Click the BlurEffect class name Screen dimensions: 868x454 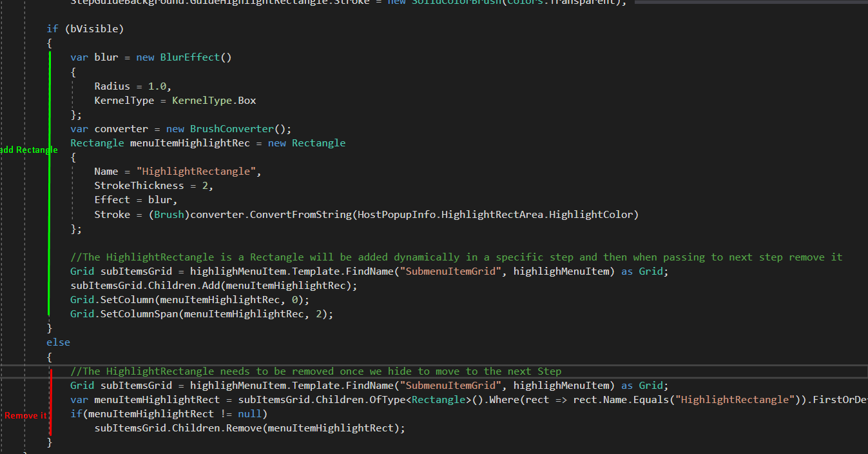[x=189, y=57]
